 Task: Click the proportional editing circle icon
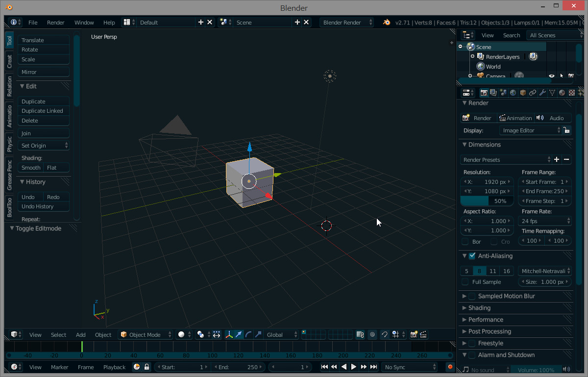(x=372, y=334)
